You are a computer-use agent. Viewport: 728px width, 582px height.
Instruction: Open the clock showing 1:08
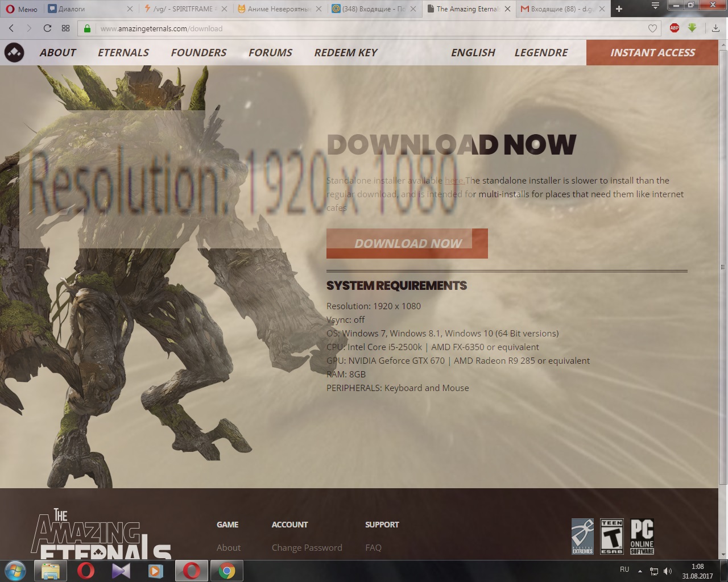click(x=697, y=571)
